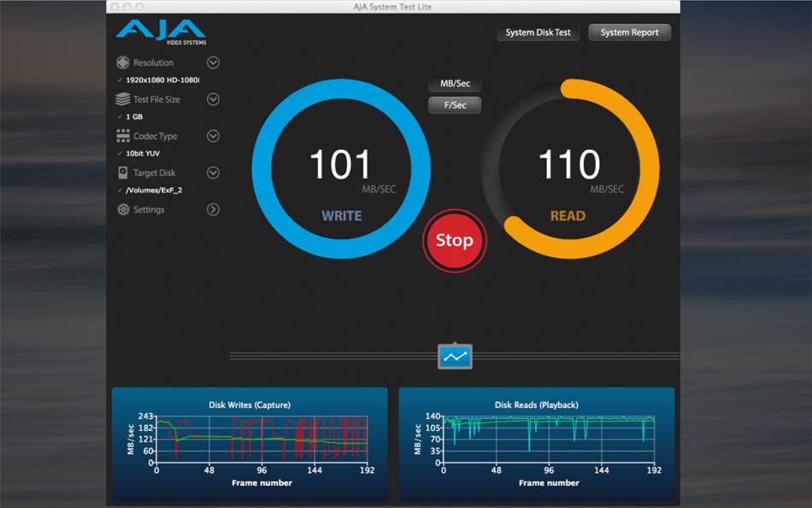
Task: Switch units to F/Sec
Action: [x=455, y=105]
